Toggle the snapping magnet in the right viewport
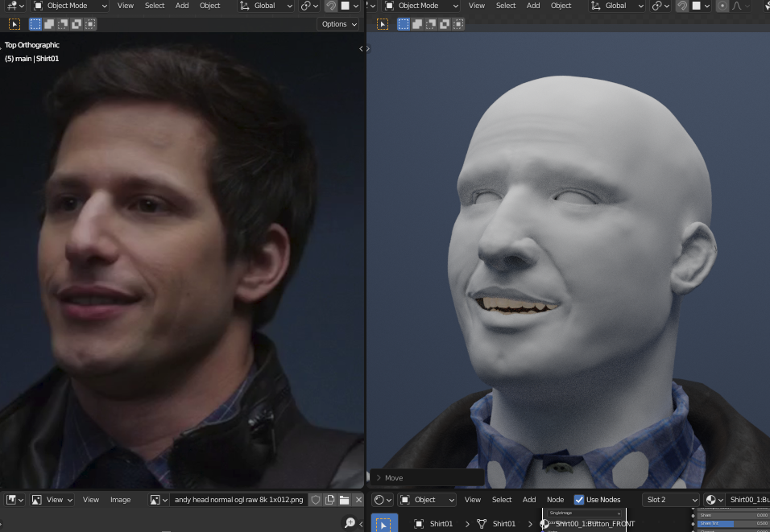 [x=682, y=6]
